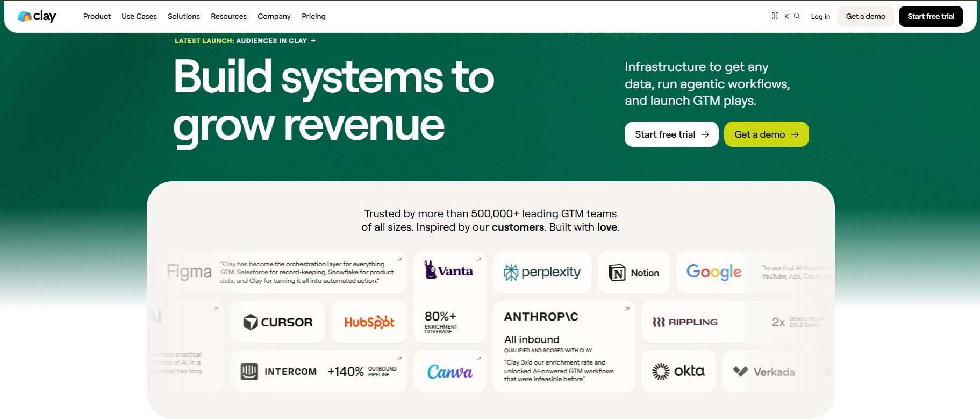Click the Google AI Hackathon quote text
This screenshot has height=420, width=980.
797,272
